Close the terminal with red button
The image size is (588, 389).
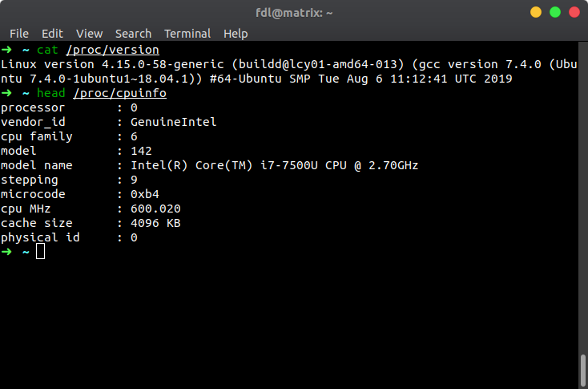tap(574, 12)
